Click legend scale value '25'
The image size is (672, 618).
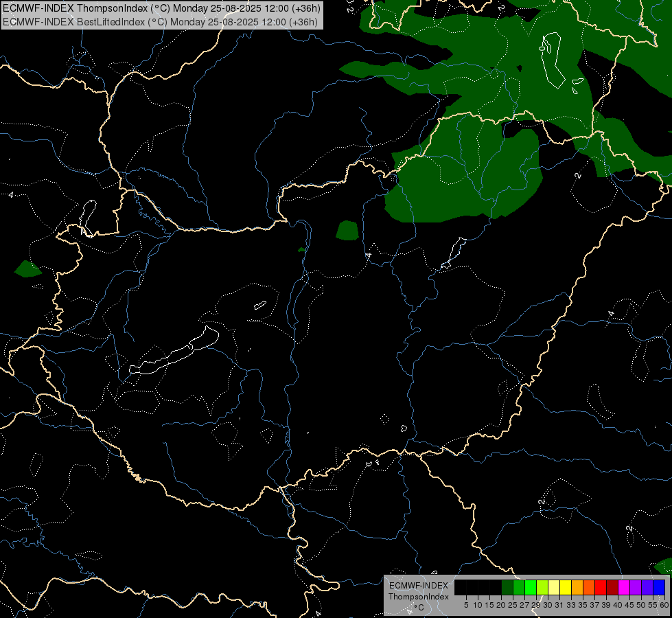click(513, 605)
